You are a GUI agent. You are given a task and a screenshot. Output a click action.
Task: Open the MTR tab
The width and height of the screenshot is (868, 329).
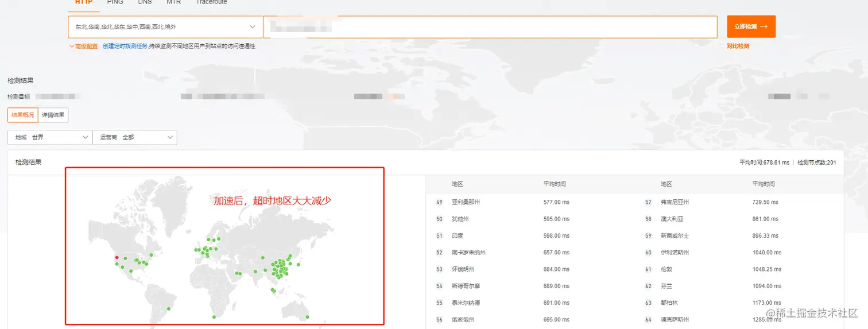click(174, 2)
